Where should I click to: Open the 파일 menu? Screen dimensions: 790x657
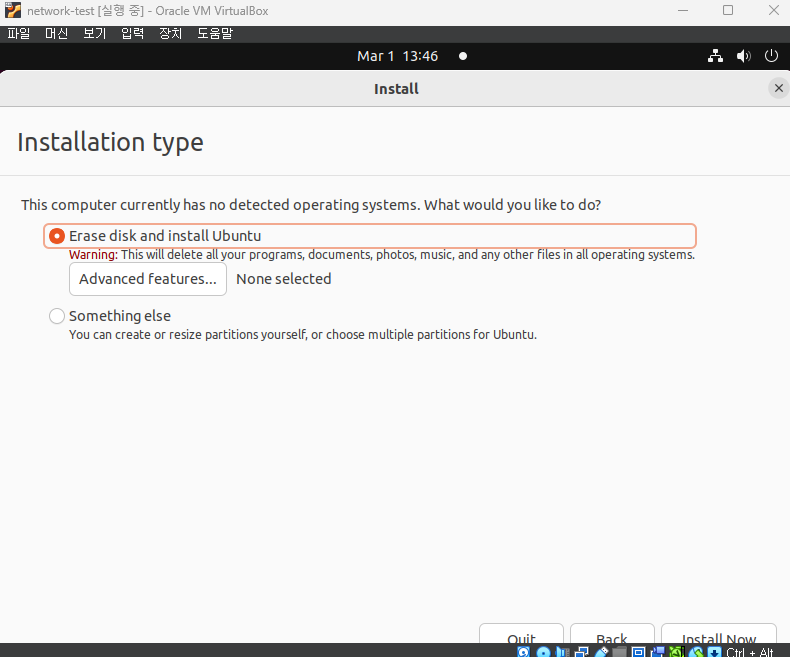pos(19,33)
